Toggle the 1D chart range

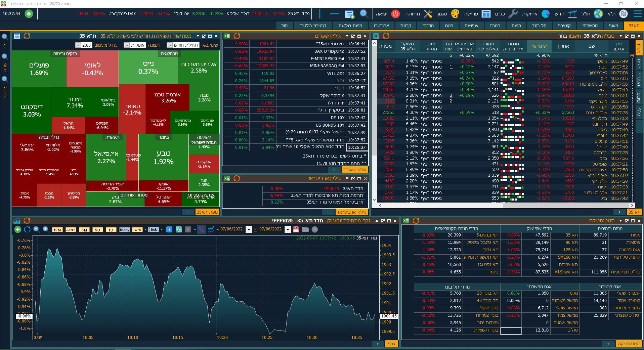(111, 230)
